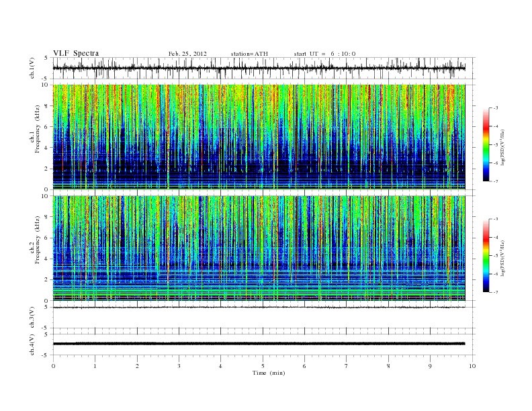Click the "Time (min)" x-axis label

coord(269,373)
